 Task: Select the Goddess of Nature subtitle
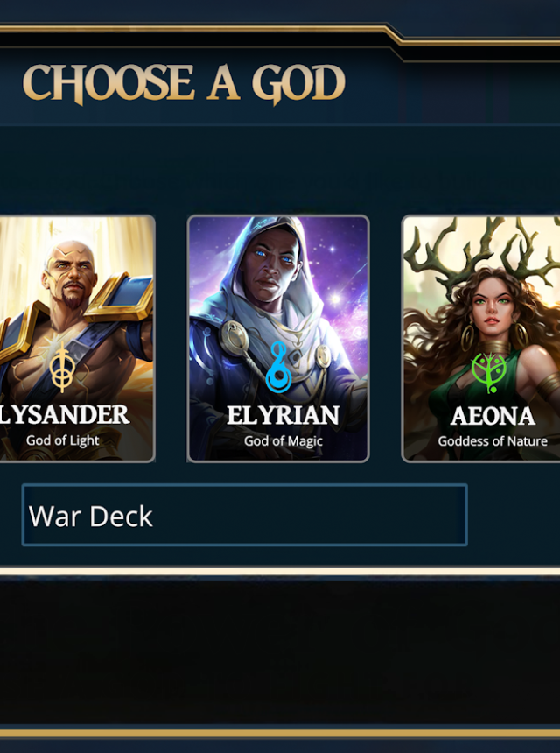[x=493, y=440]
